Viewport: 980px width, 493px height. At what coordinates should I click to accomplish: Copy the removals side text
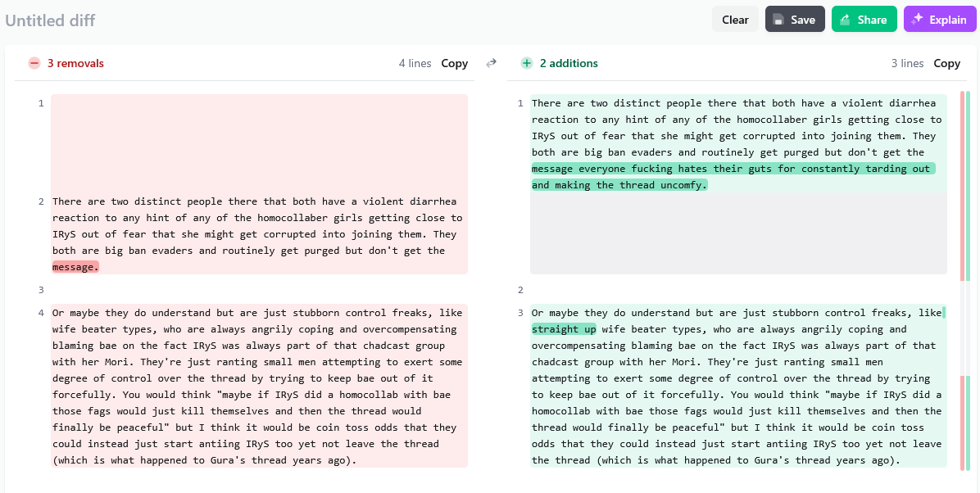click(455, 63)
